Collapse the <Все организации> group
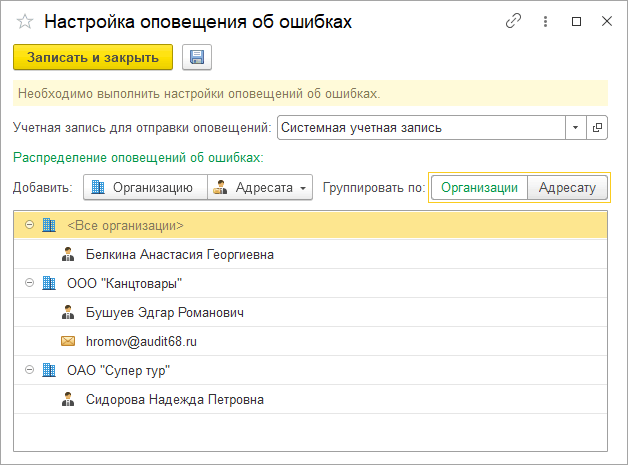628x465 pixels. tap(29, 225)
